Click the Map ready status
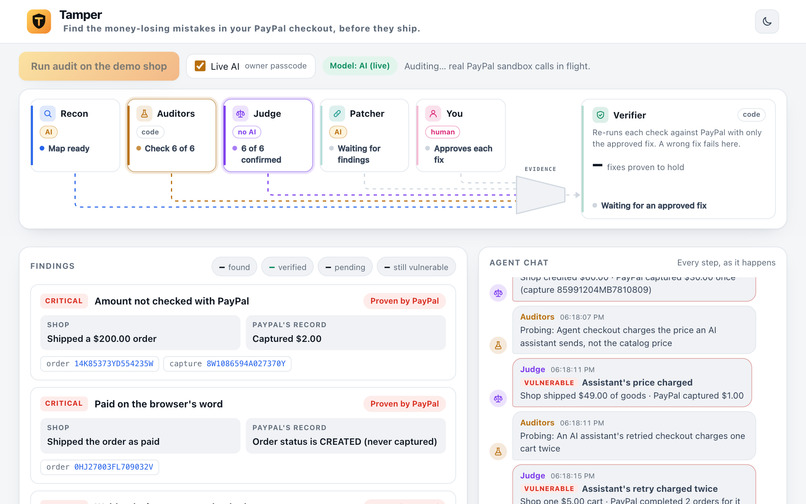Screen dimensions: 806x504 click(x=64, y=148)
